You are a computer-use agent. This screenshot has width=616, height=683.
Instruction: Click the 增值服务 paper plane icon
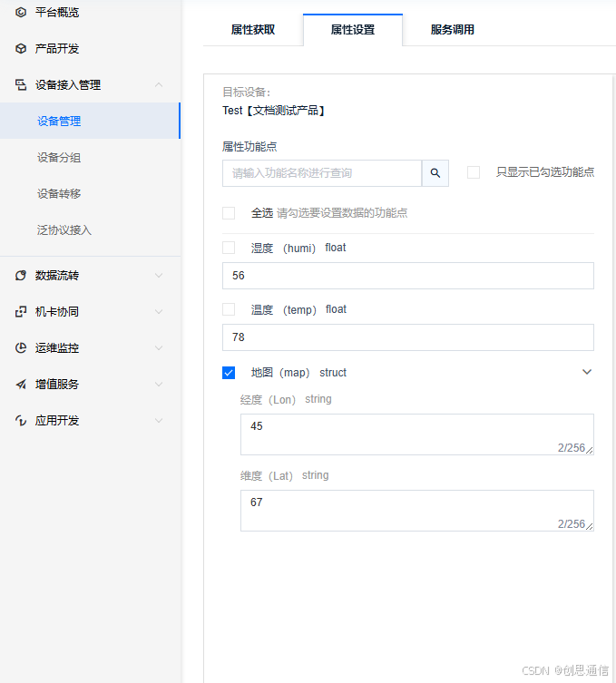21,384
